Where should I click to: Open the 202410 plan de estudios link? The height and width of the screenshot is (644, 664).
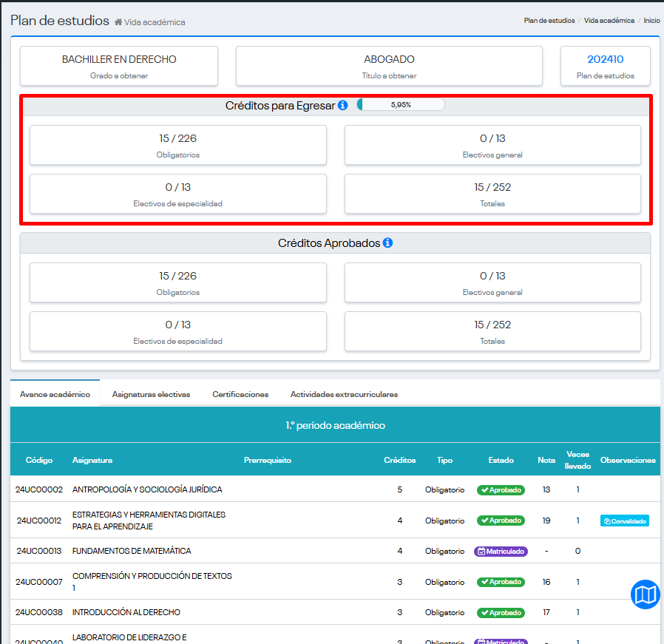pos(605,59)
